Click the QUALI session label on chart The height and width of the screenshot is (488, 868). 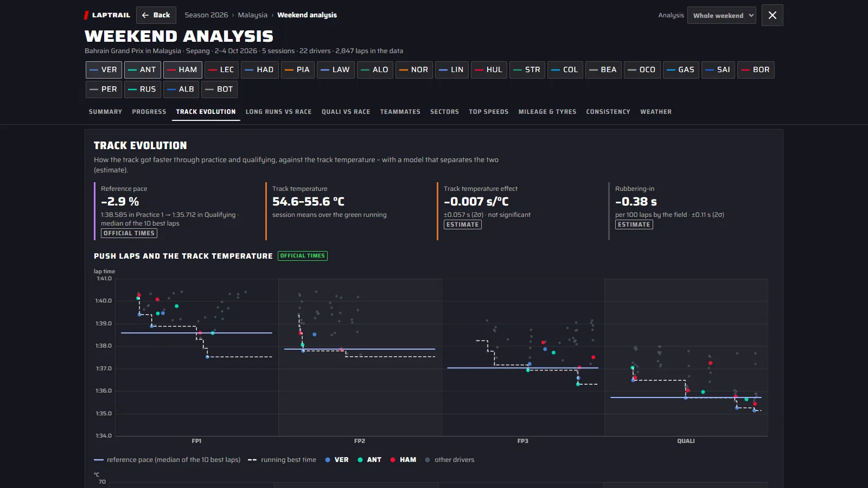686,441
